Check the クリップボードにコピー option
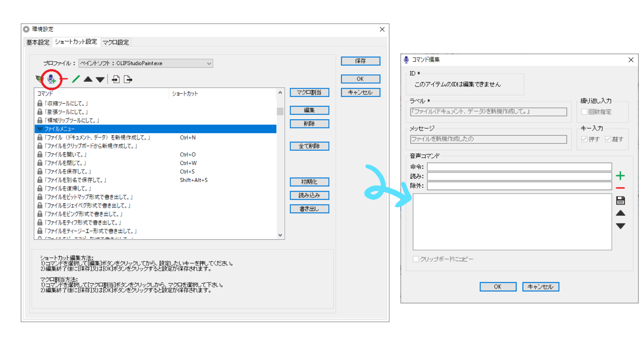 pyautogui.click(x=416, y=259)
